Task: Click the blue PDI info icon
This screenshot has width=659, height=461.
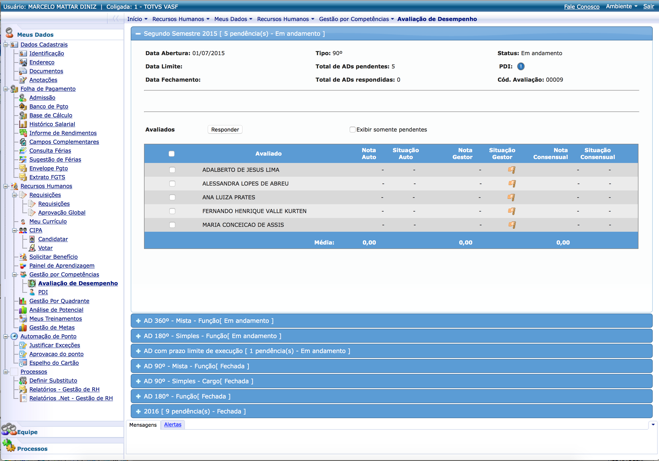Action: (521, 66)
